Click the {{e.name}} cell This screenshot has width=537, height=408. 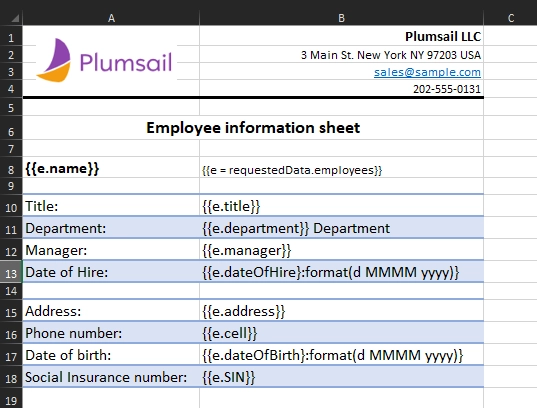tap(111, 168)
